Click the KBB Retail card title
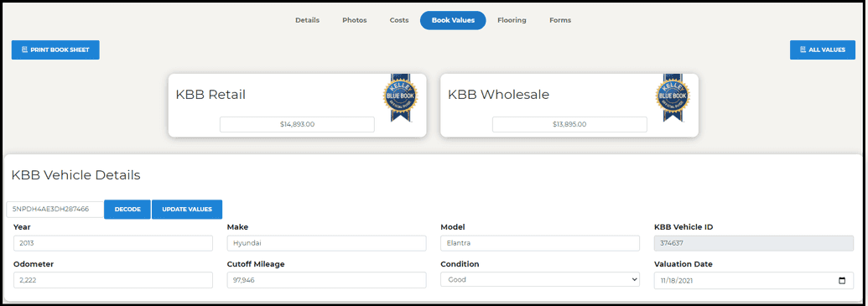Image resolution: width=868 pixels, height=306 pixels. pyautogui.click(x=211, y=95)
